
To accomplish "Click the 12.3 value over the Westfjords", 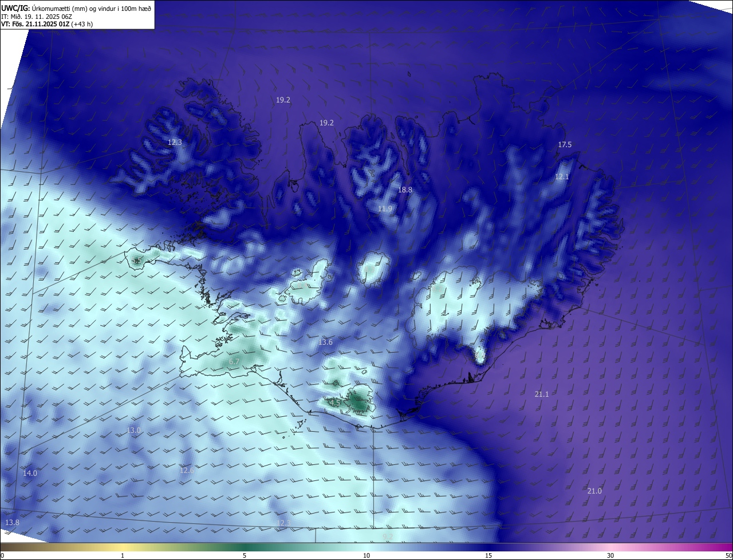I will 175,142.
